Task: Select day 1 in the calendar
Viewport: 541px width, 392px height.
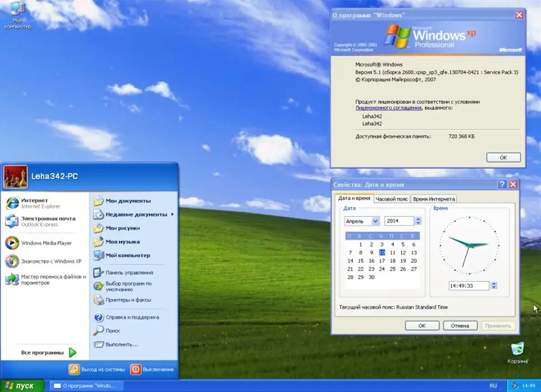Action: [x=361, y=244]
